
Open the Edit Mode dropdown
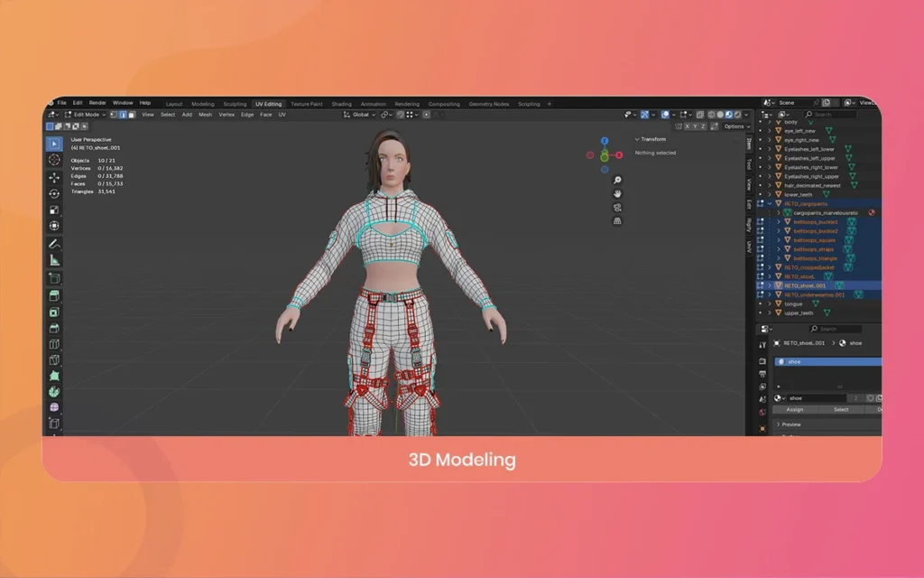[x=85, y=115]
